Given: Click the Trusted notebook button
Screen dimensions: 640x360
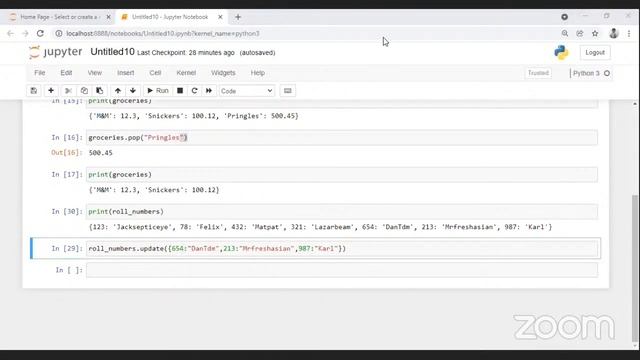Looking at the screenshot, I should [538, 73].
